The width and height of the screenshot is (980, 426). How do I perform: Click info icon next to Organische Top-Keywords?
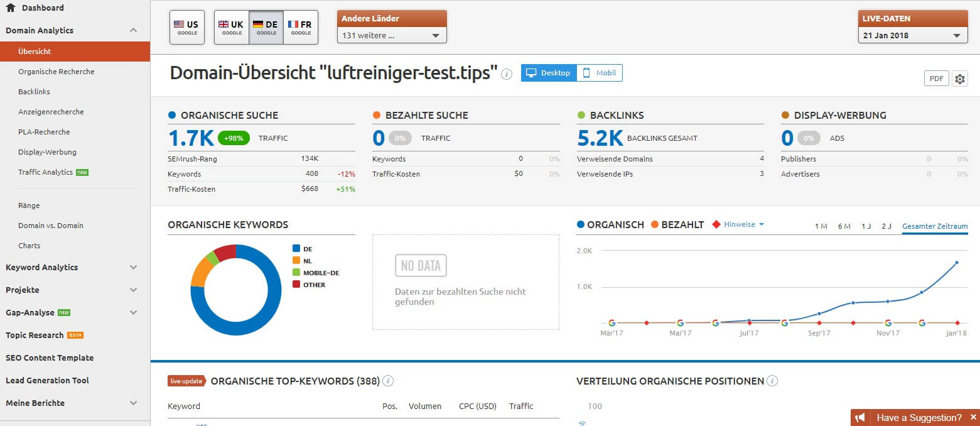(x=388, y=381)
